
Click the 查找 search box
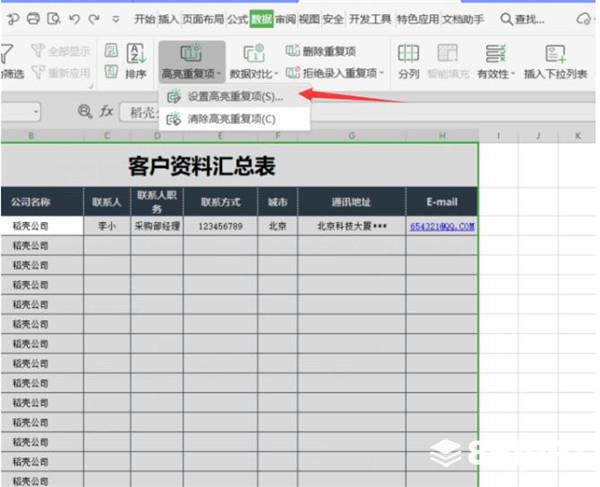coord(522,19)
